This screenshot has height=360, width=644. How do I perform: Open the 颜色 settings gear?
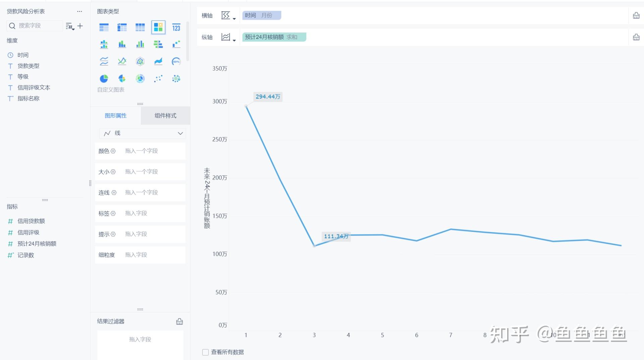click(113, 151)
